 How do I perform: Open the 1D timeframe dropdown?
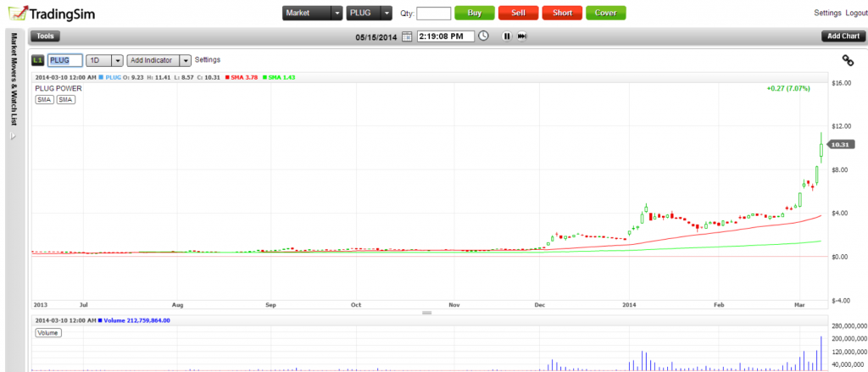point(104,60)
